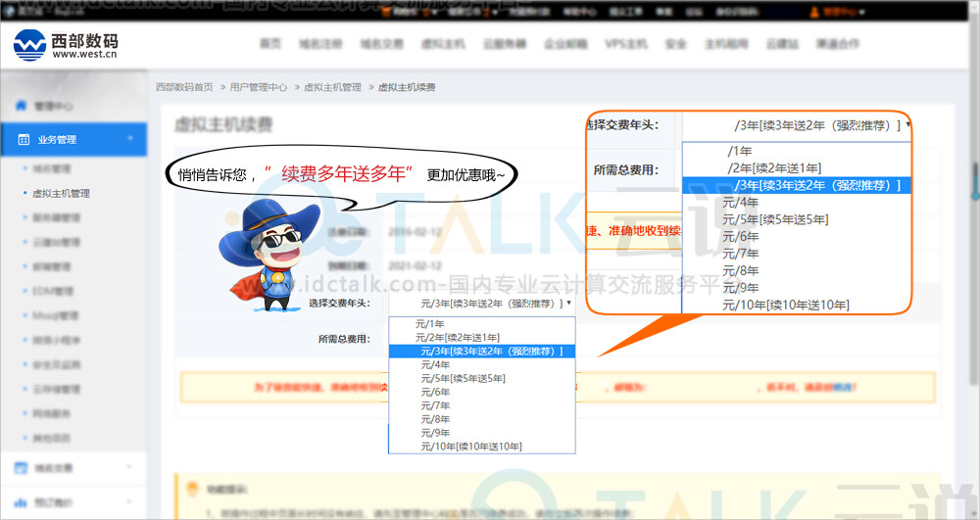The image size is (980, 520).
Task: Select the 元/9年 list entry
Action: click(x=481, y=434)
